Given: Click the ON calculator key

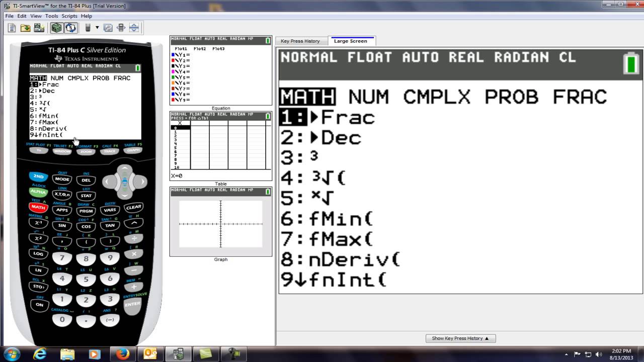Looking at the screenshot, I should 39,305.
